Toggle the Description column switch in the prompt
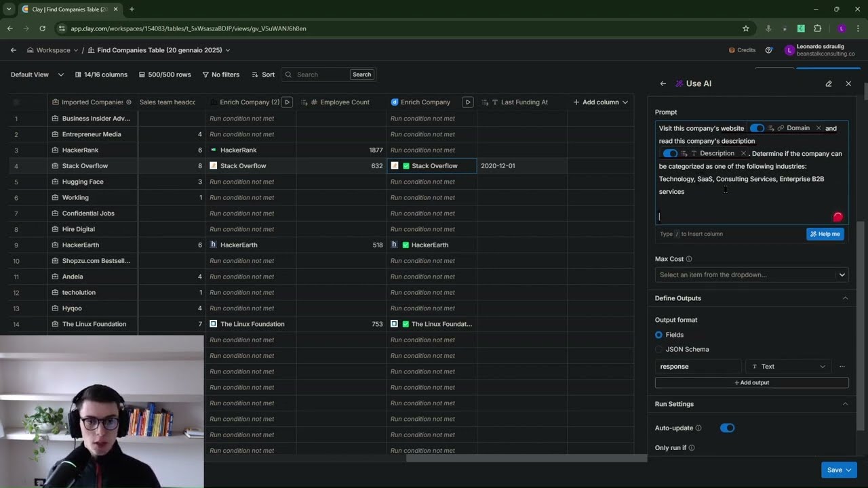Screen dimensions: 868x488 670,153
